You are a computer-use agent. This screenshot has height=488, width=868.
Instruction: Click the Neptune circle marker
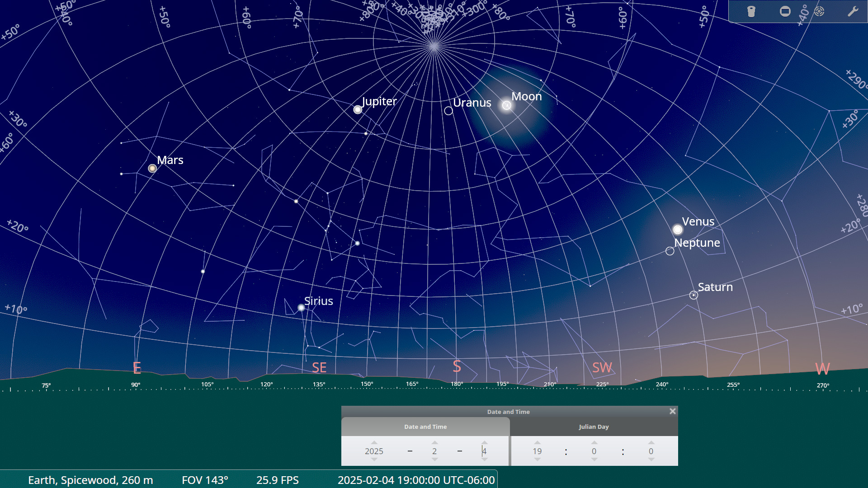tap(670, 251)
